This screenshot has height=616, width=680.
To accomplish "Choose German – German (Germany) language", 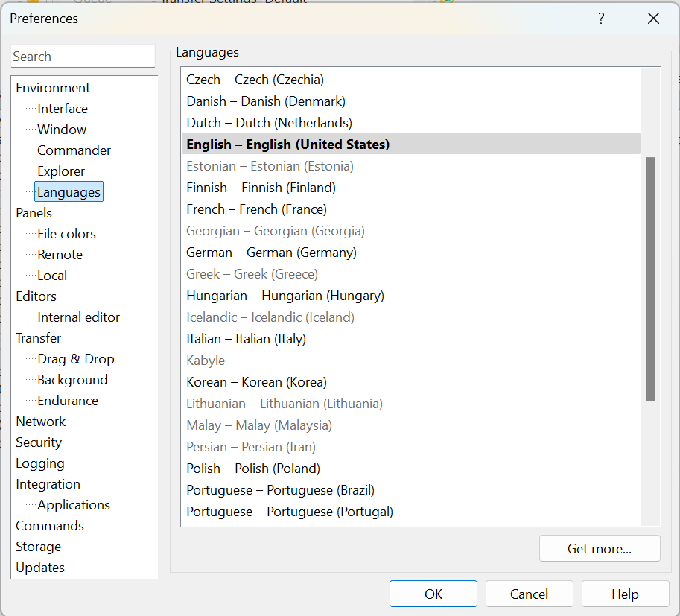I will click(x=271, y=253).
